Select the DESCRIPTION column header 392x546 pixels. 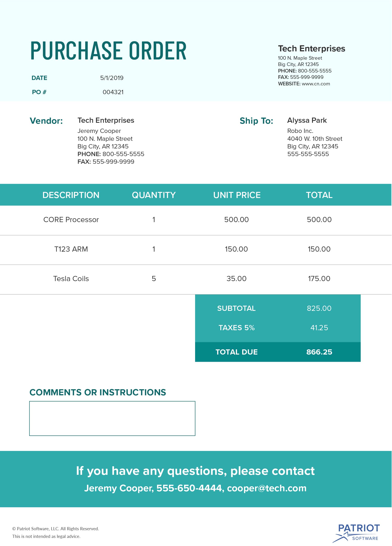tap(71, 195)
